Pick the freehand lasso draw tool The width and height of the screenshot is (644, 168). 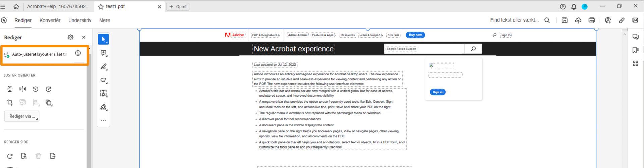(103, 80)
